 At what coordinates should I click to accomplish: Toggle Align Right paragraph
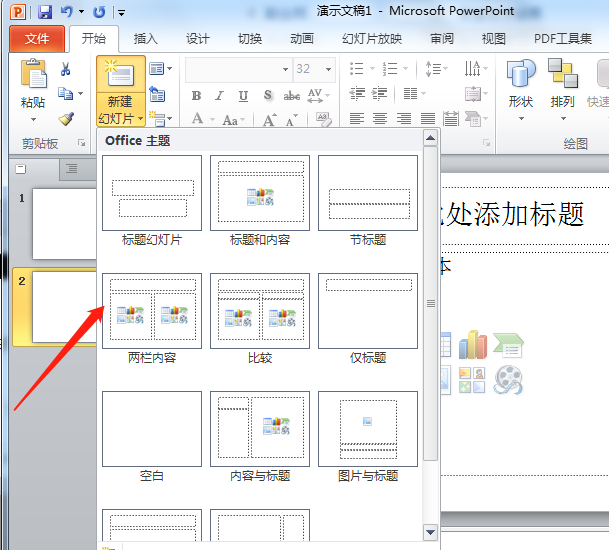point(404,118)
